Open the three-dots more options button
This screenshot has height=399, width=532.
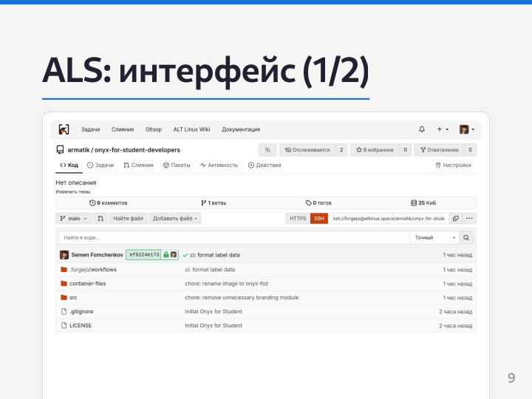pos(469,219)
